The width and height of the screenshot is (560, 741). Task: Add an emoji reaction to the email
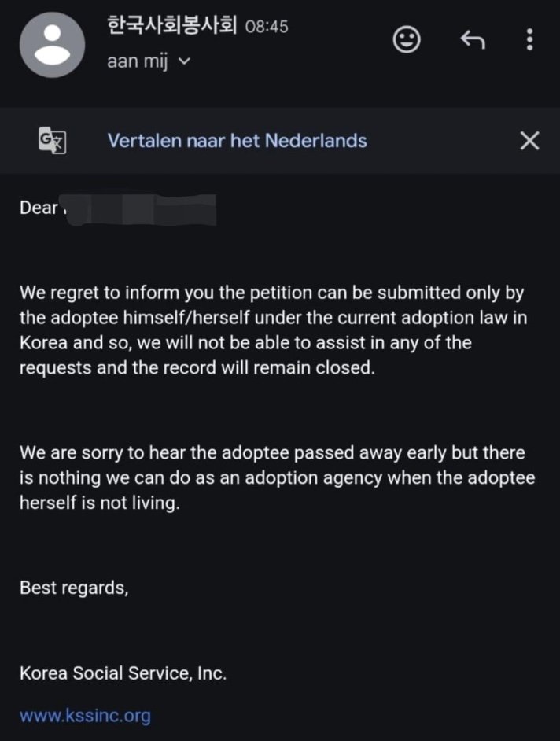pyautogui.click(x=407, y=39)
